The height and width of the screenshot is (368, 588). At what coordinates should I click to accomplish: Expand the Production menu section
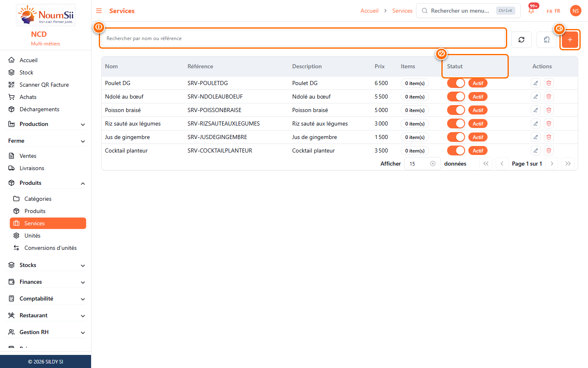[47, 124]
